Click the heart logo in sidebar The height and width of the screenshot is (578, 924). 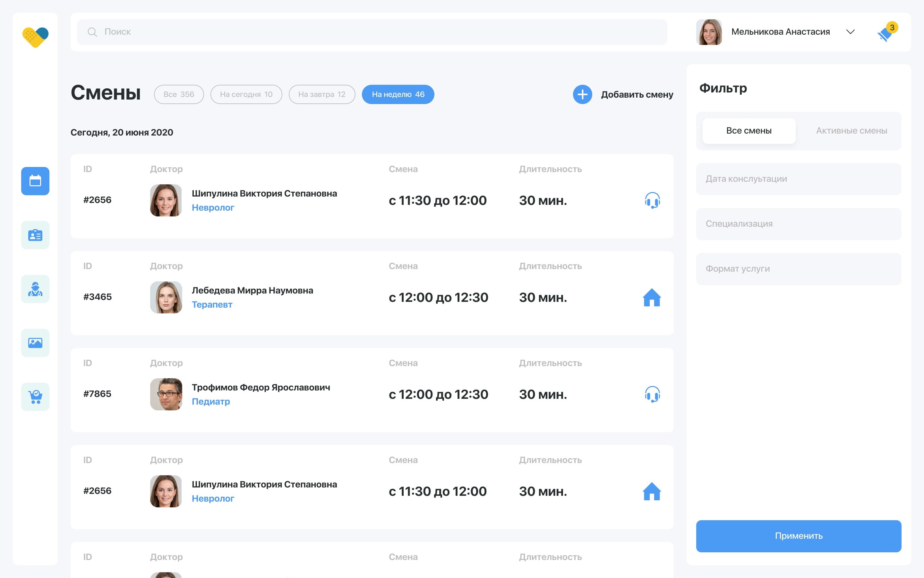(x=35, y=37)
